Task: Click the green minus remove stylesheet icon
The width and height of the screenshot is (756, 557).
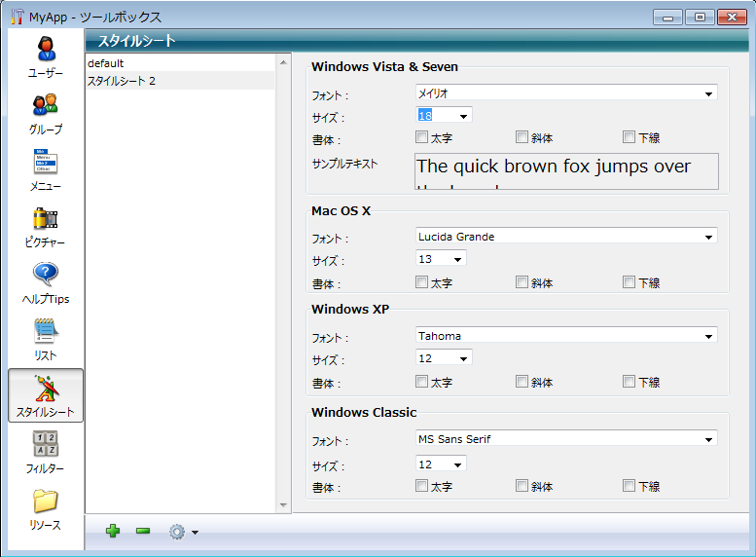Action: 143,531
